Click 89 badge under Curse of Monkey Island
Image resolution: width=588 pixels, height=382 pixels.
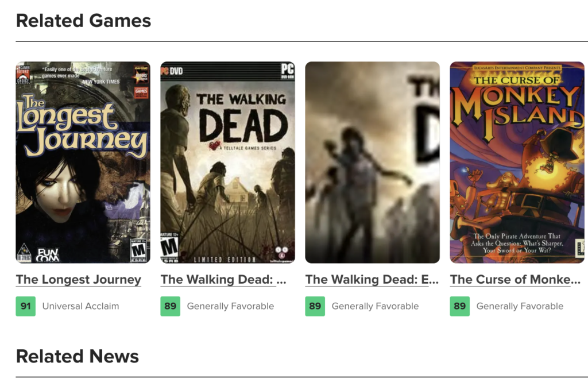[x=460, y=306]
